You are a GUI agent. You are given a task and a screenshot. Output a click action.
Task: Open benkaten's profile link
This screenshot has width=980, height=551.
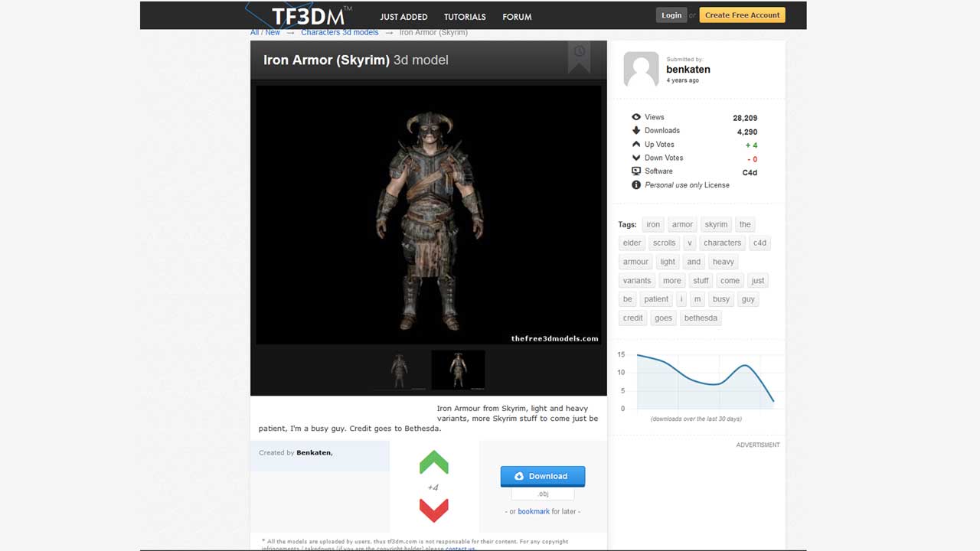click(x=688, y=70)
